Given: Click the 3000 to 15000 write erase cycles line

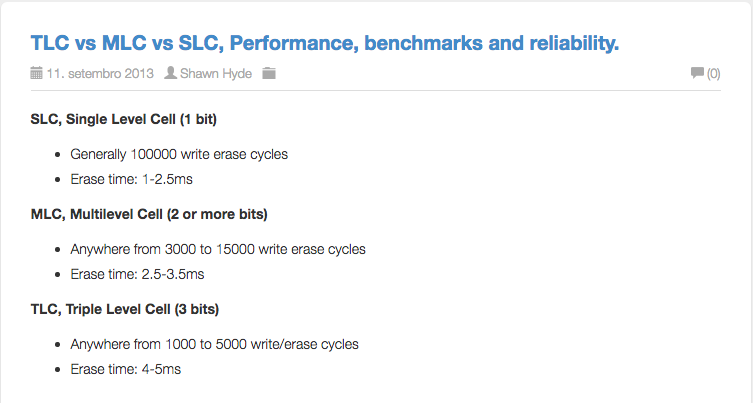Looking at the screenshot, I should [x=218, y=249].
